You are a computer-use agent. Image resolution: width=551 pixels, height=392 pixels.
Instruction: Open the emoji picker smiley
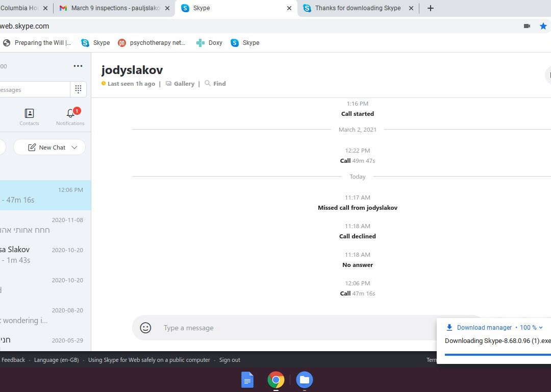[146, 328]
